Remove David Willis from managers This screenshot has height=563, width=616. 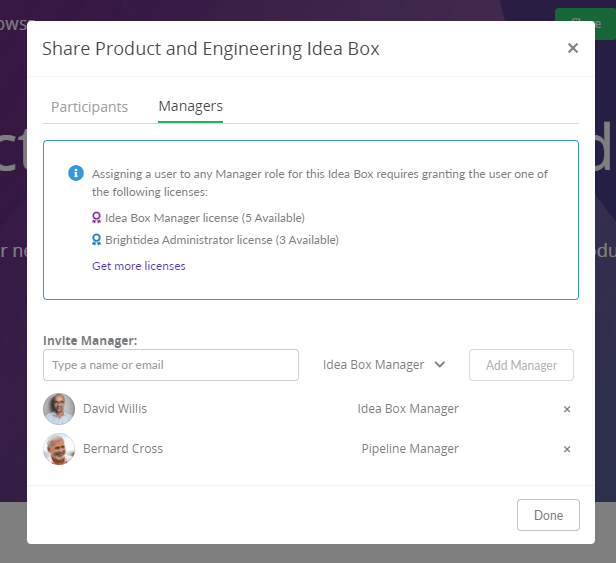[x=567, y=409]
